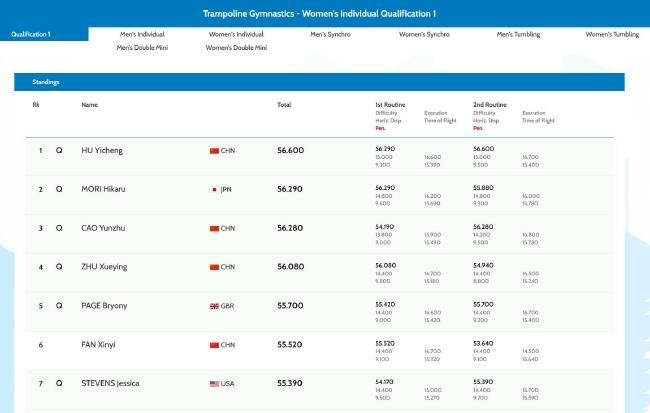Open Men's Synchro results
This screenshot has height=413, width=650.
330,34
